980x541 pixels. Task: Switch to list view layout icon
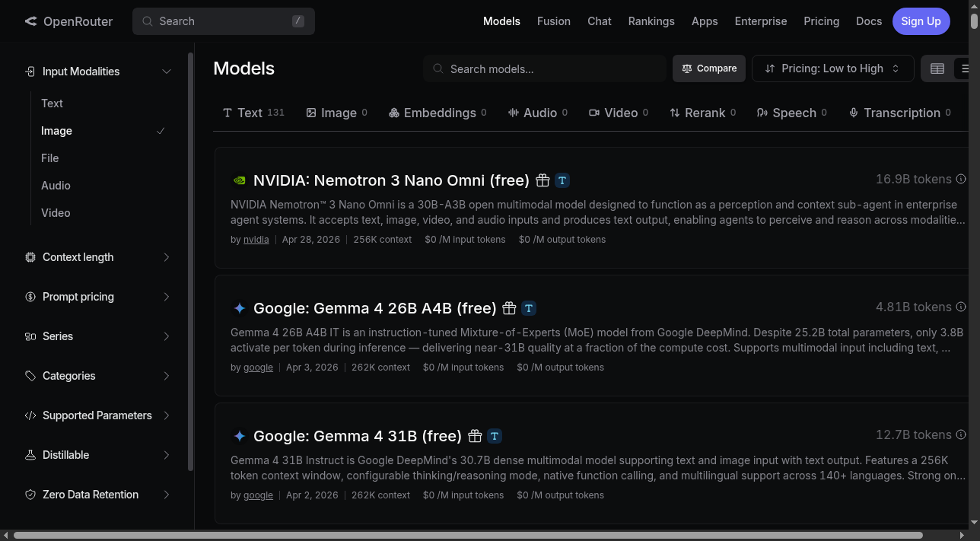tap(965, 68)
